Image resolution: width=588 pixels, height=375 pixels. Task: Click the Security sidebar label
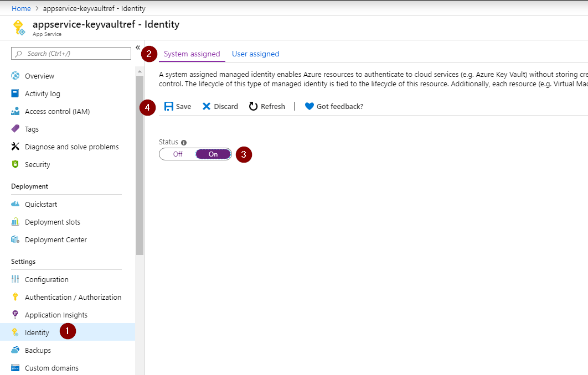click(x=38, y=164)
